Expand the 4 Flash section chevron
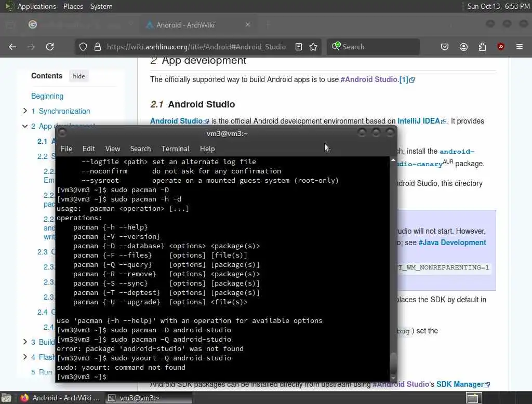Screen dimensions: 532x404 tap(25, 357)
